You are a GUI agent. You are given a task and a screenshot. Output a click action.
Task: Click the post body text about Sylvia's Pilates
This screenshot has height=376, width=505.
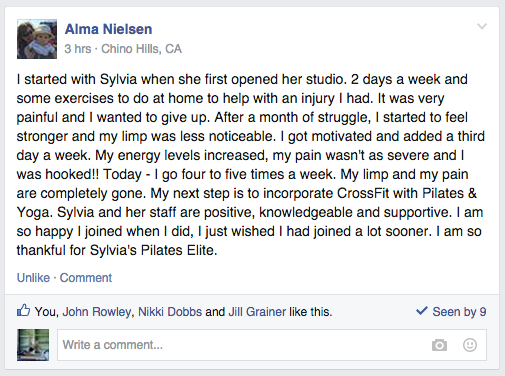(250, 165)
